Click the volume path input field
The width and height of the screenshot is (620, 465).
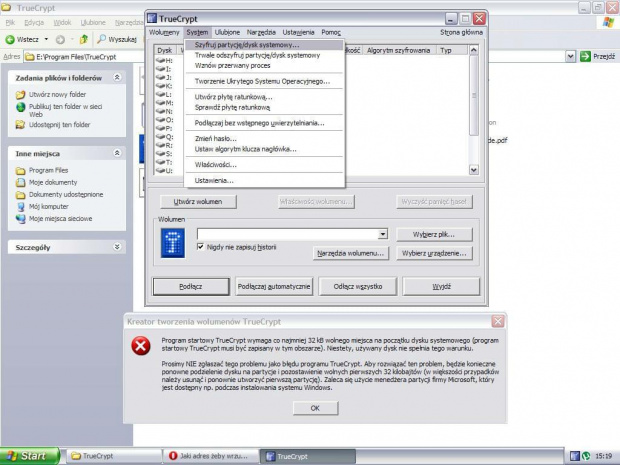tap(288, 234)
